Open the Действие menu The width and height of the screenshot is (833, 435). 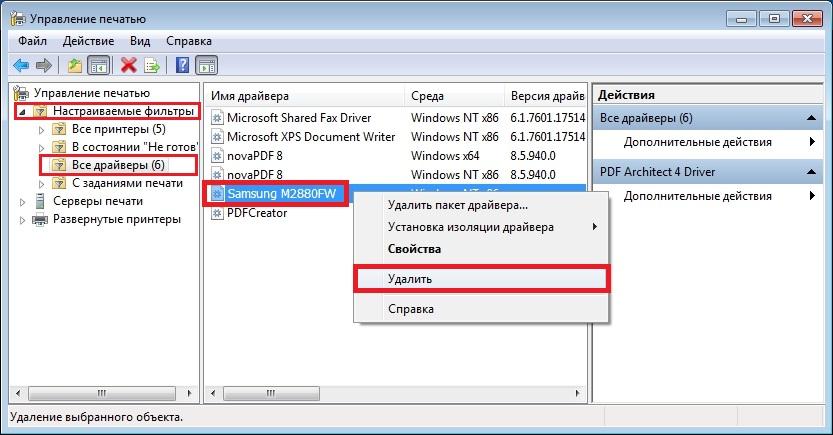[88, 41]
